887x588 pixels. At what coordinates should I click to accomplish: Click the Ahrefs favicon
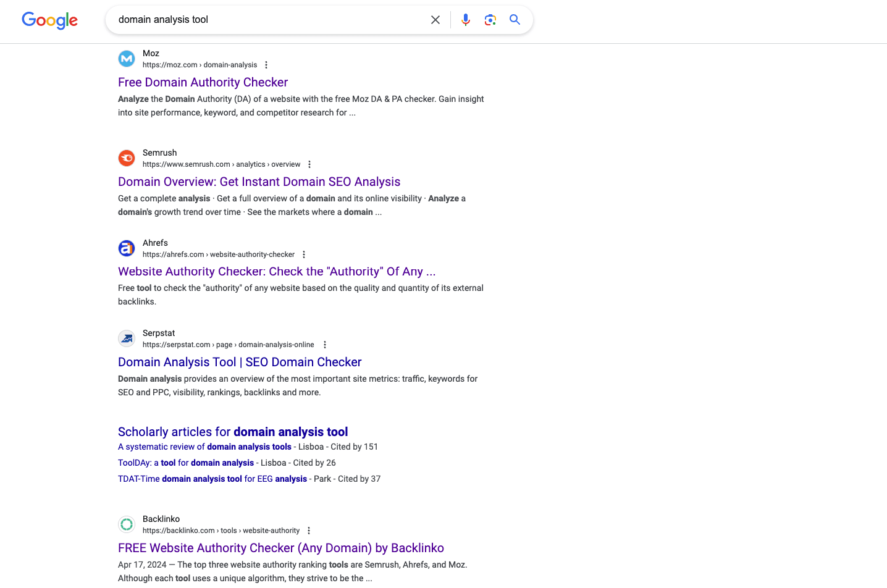127,248
